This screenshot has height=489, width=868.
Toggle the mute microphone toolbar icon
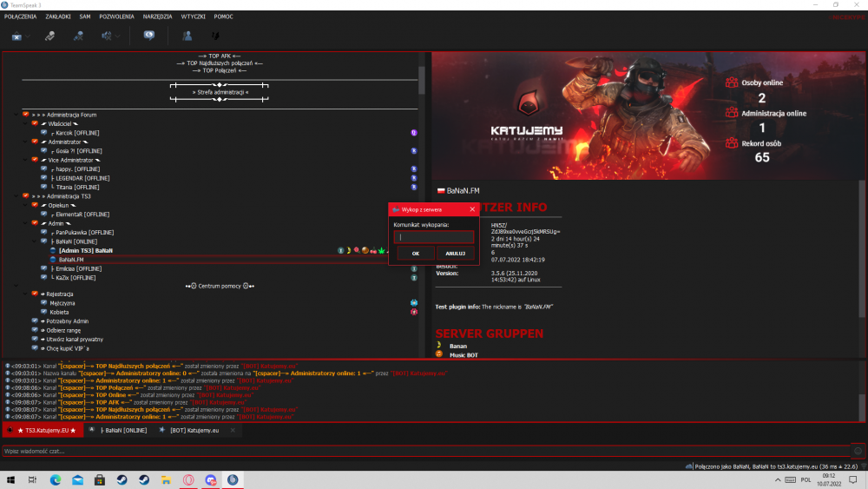[49, 36]
